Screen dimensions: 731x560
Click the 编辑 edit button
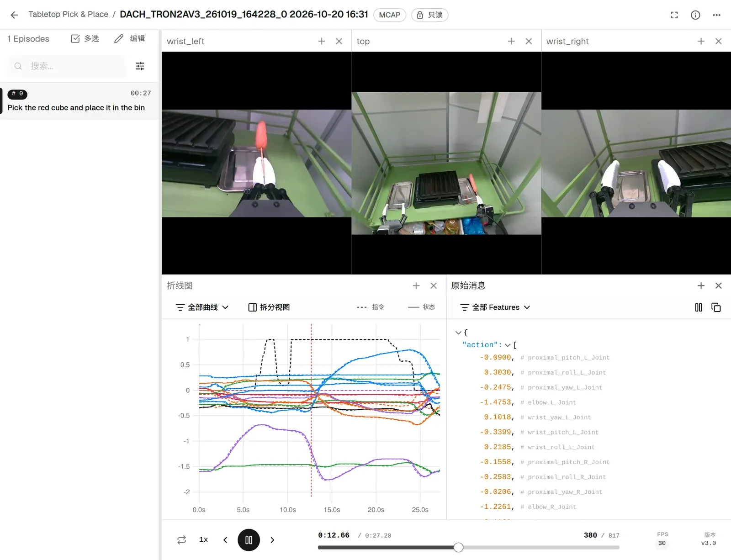pyautogui.click(x=130, y=39)
